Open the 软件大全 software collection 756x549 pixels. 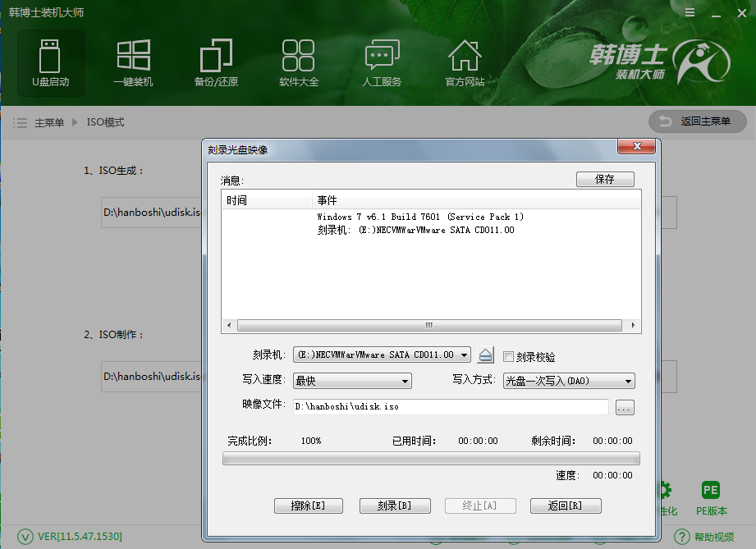coord(298,62)
